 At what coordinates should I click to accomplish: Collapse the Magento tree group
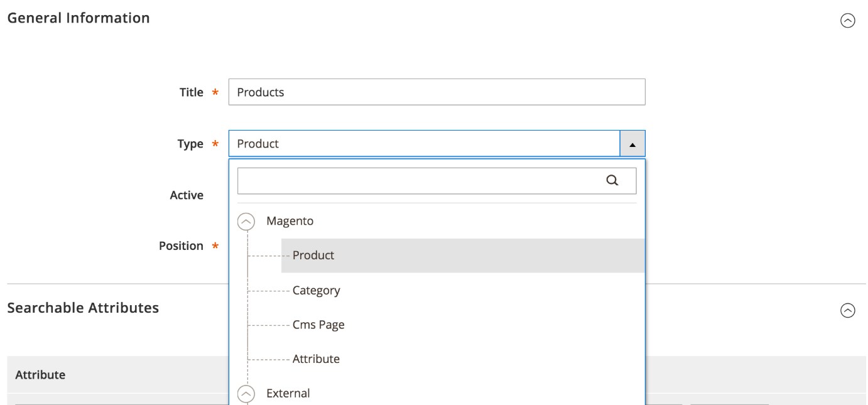(247, 221)
